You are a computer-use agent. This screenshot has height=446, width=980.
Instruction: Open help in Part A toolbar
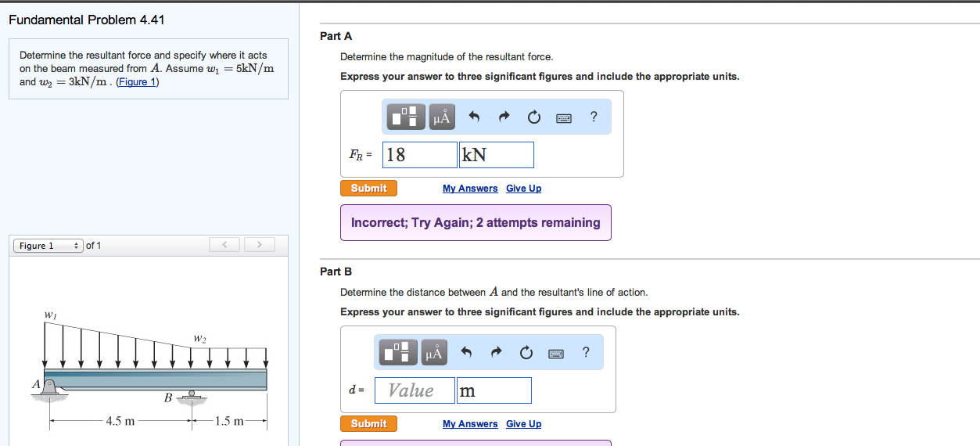click(x=594, y=117)
